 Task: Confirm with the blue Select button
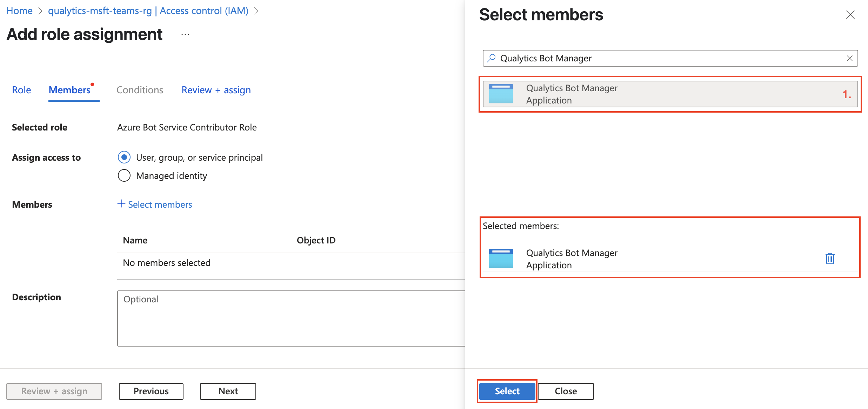point(507,391)
